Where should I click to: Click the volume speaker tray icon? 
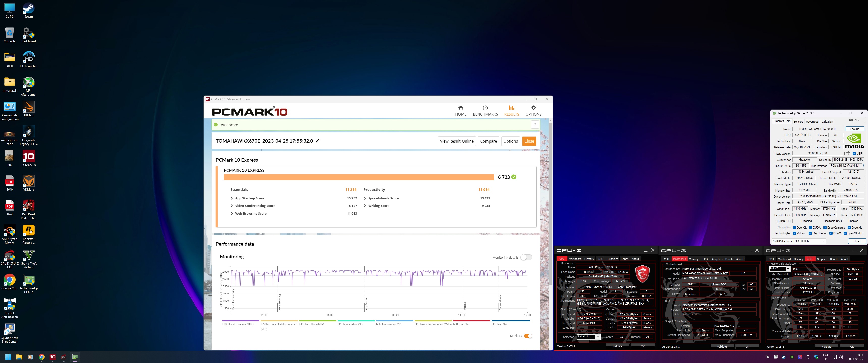[x=841, y=357]
